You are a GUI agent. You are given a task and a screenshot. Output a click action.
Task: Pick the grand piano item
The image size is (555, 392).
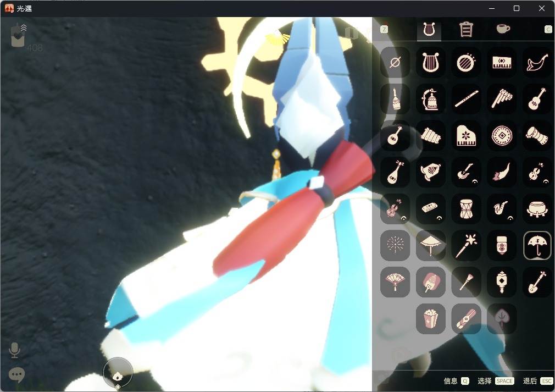click(x=466, y=136)
